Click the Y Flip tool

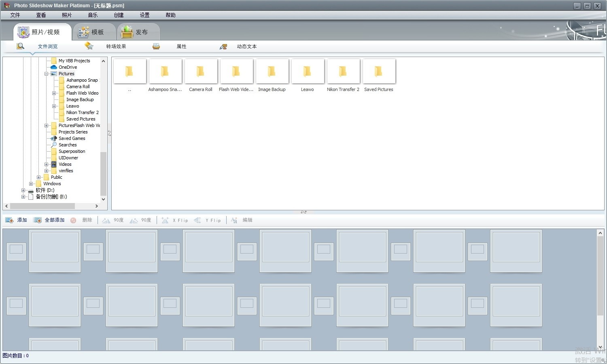(x=207, y=220)
